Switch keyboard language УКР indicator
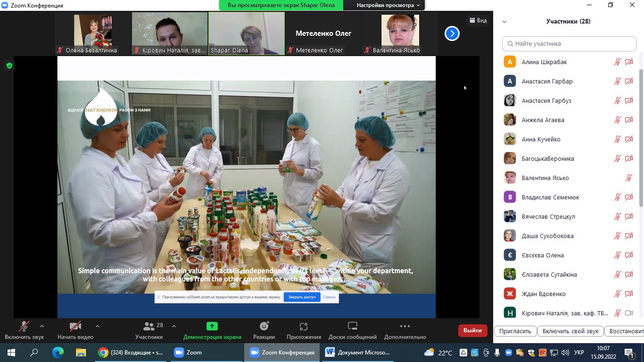 click(579, 353)
